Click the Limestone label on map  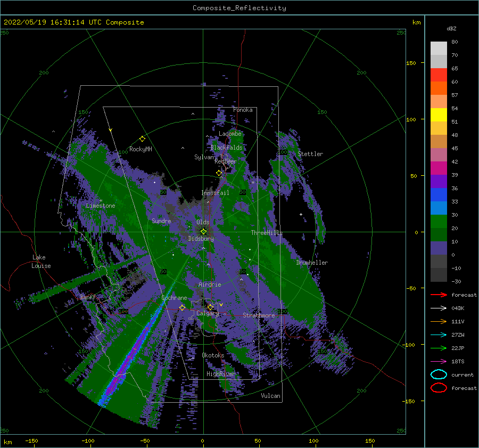[x=101, y=206]
